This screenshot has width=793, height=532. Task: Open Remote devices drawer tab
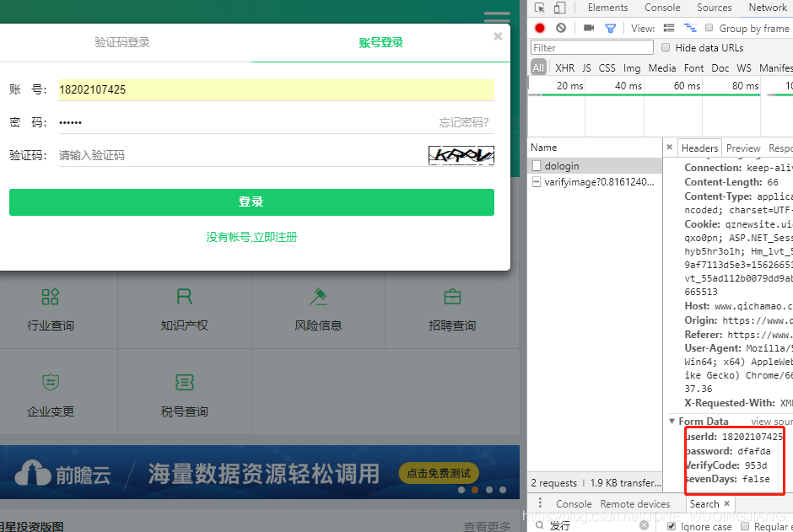[x=634, y=503]
